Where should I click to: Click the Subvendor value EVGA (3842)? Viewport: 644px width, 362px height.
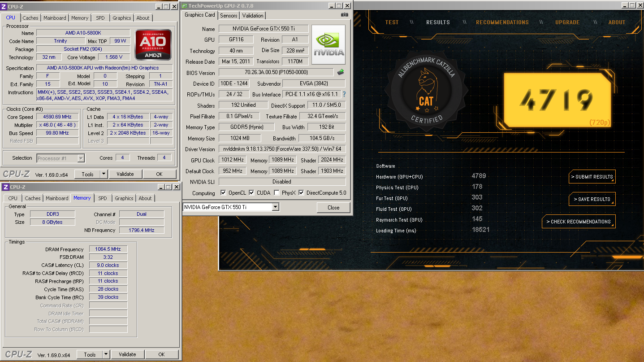[x=314, y=83]
